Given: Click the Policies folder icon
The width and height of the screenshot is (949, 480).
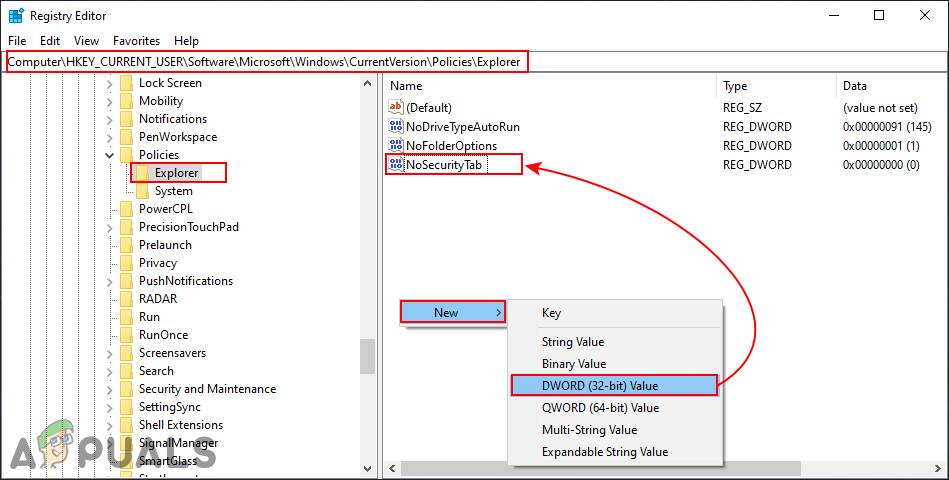Looking at the screenshot, I should [126, 155].
